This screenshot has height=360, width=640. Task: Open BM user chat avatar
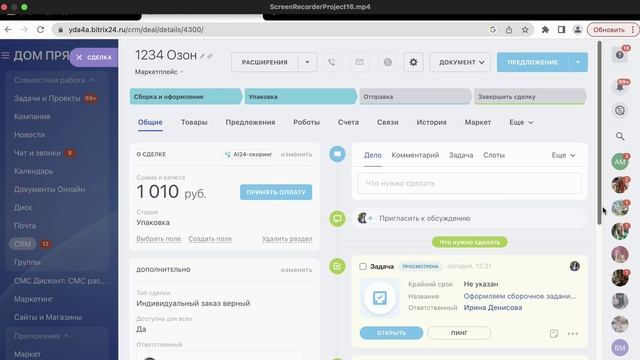(x=620, y=348)
